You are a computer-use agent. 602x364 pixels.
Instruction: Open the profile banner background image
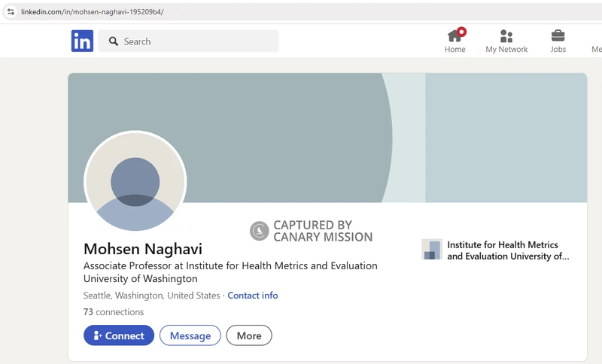coord(327,138)
